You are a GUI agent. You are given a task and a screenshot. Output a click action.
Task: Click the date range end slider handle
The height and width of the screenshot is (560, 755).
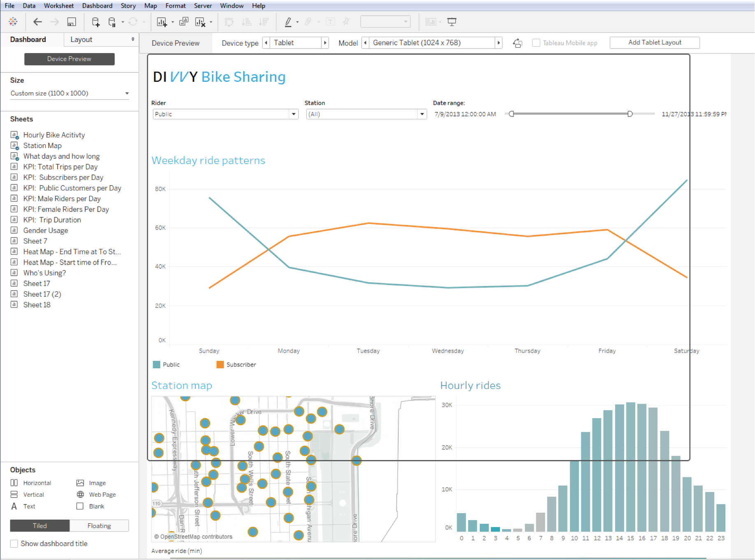pyautogui.click(x=630, y=114)
